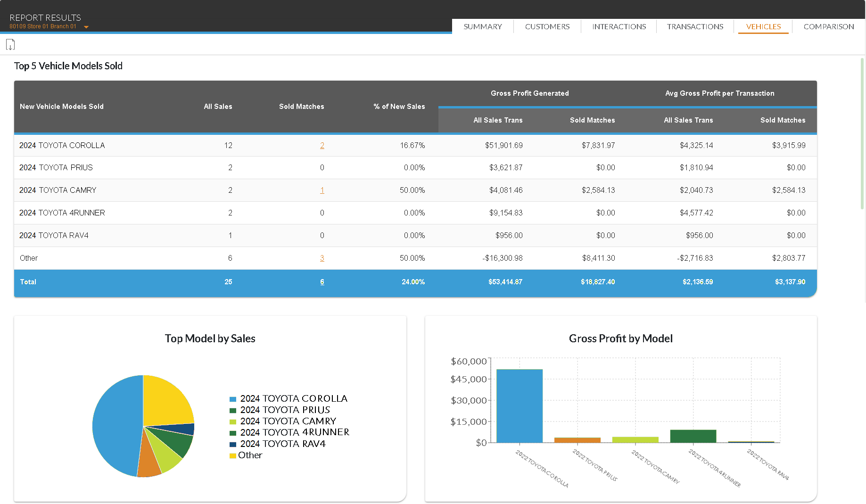
Task: Open the Summary tab
Action: point(482,27)
